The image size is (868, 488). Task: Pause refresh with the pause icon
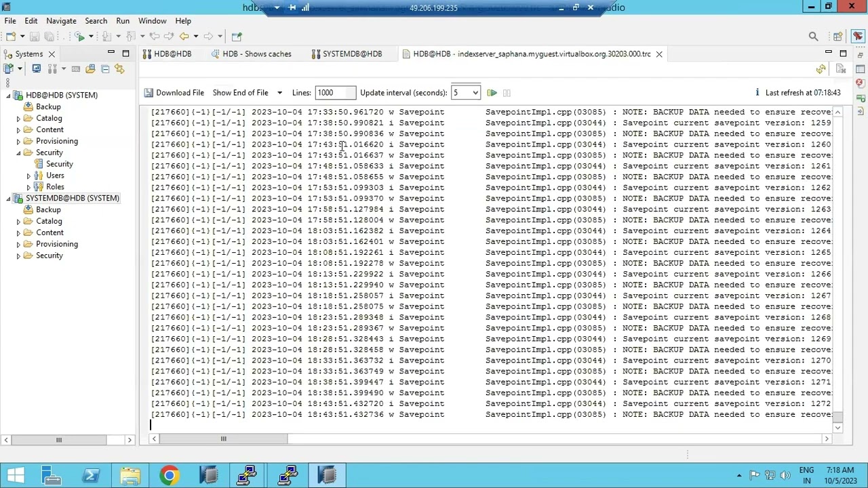[x=507, y=93]
